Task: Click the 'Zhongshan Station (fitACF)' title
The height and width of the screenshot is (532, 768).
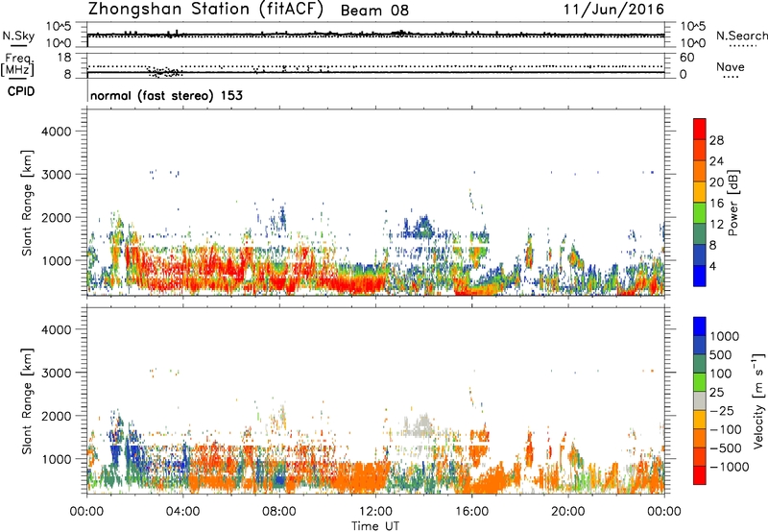Action: (x=205, y=10)
